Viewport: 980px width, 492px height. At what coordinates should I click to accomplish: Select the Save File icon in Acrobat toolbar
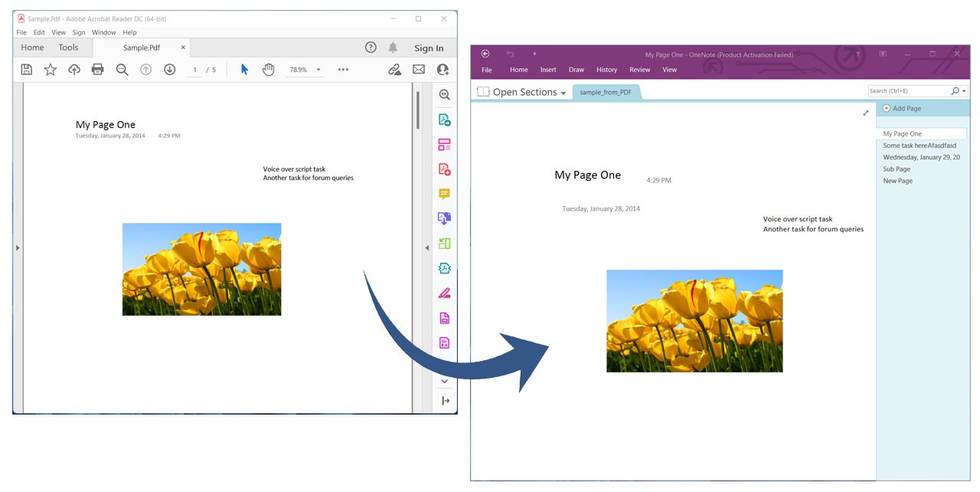(x=27, y=69)
